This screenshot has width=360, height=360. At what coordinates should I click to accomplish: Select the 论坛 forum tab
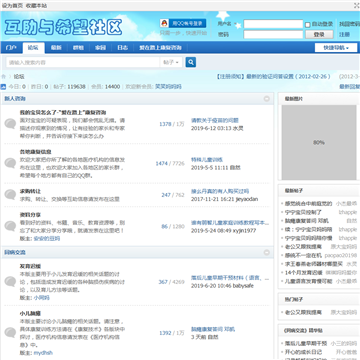pyautogui.click(x=33, y=48)
